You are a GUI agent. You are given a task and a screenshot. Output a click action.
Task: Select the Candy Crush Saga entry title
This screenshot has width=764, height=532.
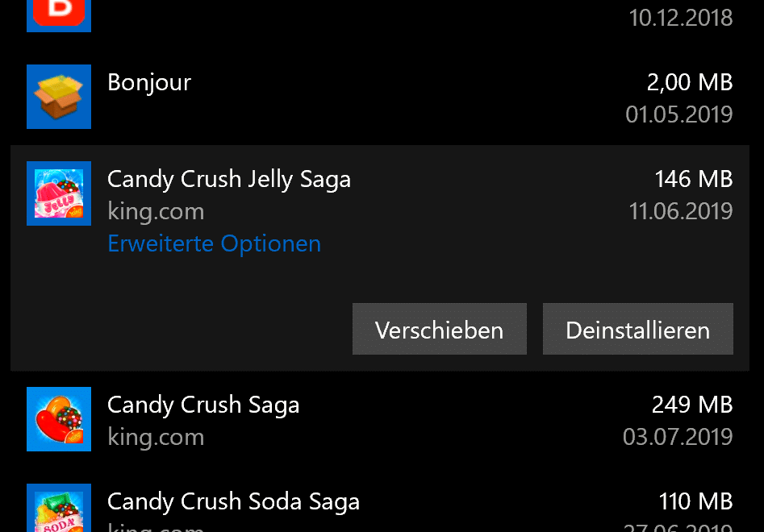tap(203, 405)
